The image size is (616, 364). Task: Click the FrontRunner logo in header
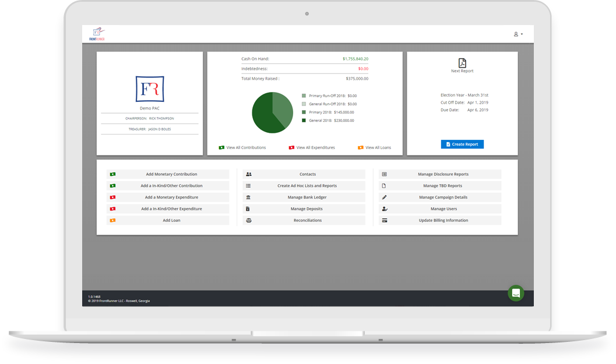click(x=97, y=34)
